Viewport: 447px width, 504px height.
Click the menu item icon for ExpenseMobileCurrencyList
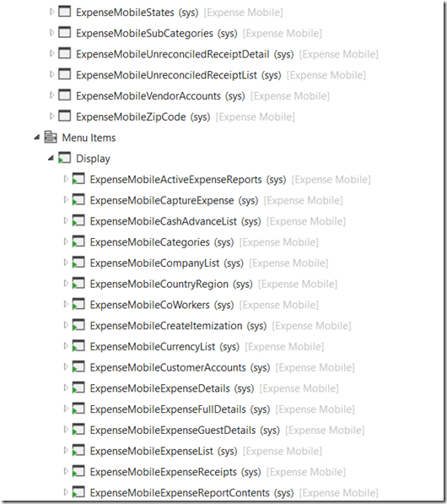tap(78, 346)
